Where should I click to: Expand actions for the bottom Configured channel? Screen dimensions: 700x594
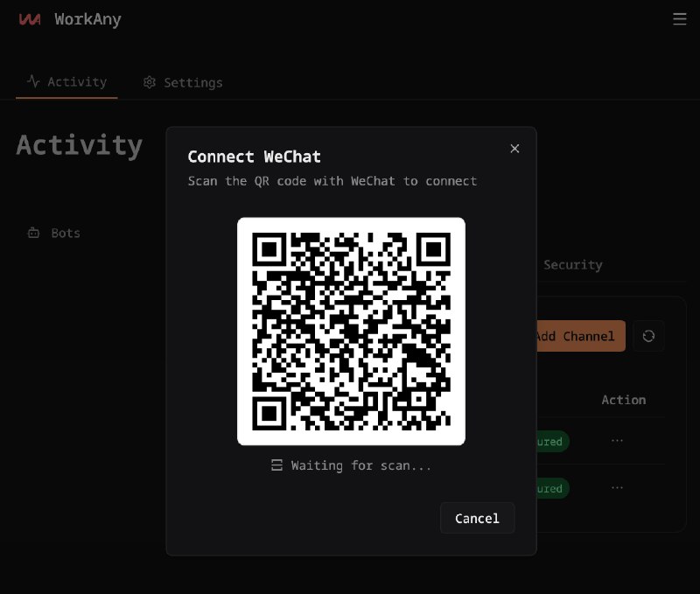(618, 487)
